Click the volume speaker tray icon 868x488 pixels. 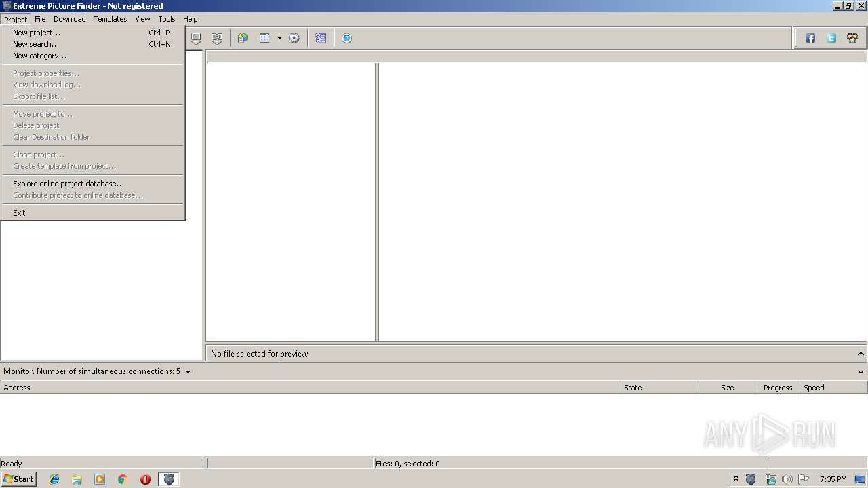click(x=787, y=479)
